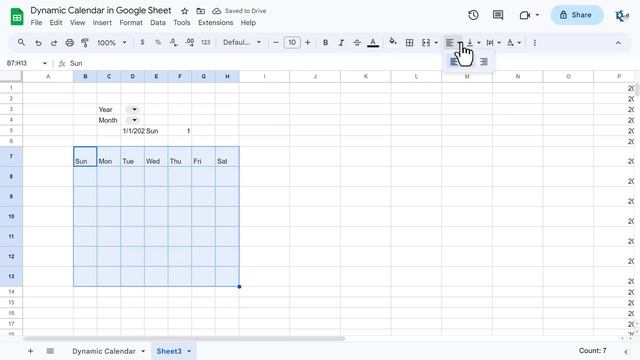Viewport: 640px width, 360px height.
Task: Expand the merge cells options arrow
Action: (x=436, y=42)
